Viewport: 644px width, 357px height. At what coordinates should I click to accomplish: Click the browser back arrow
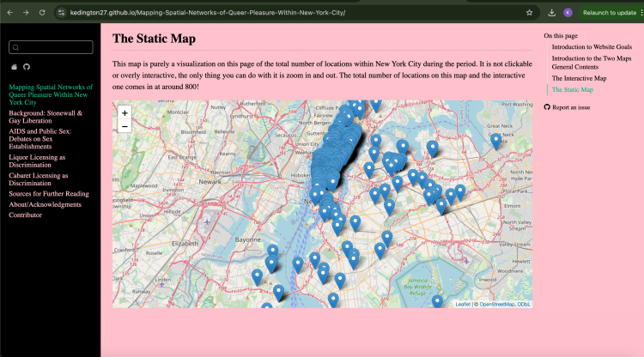pos(9,13)
